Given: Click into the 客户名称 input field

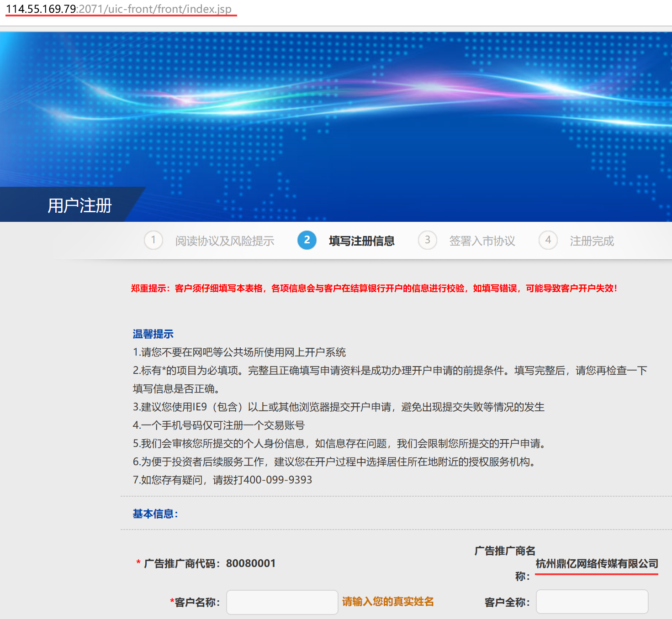Looking at the screenshot, I should click(x=282, y=602).
